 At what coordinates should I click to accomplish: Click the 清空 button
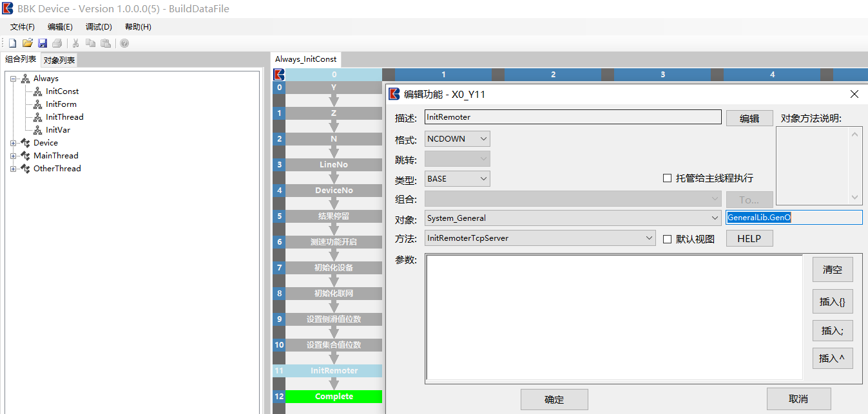point(833,270)
